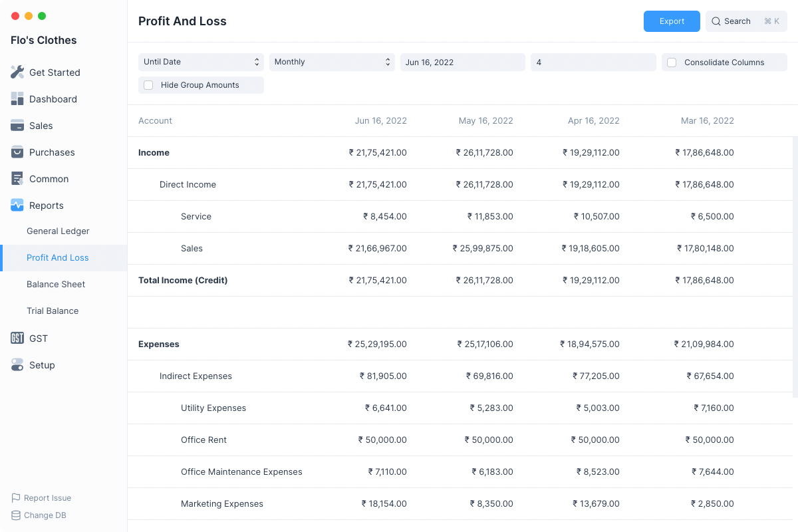This screenshot has width=798, height=532.
Task: Select the Purchases bag icon
Action: (x=17, y=152)
